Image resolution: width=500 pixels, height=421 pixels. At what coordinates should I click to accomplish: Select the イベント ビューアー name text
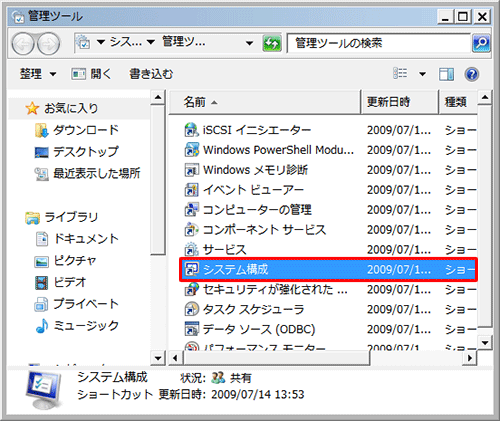(253, 190)
